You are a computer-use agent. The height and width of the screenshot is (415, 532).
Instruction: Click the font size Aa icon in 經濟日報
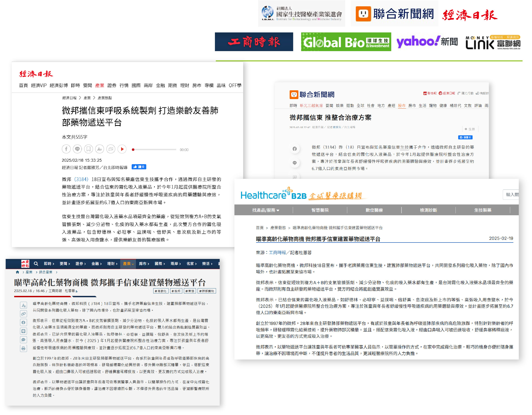(99, 149)
